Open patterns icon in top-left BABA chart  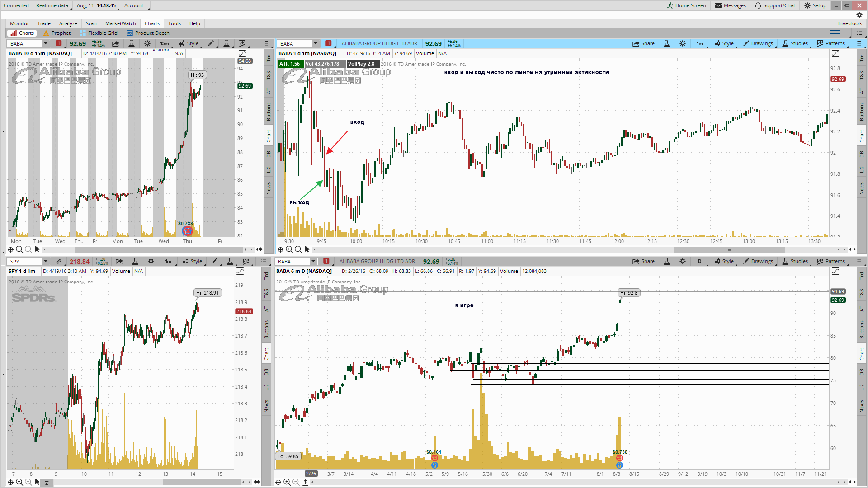(243, 43)
